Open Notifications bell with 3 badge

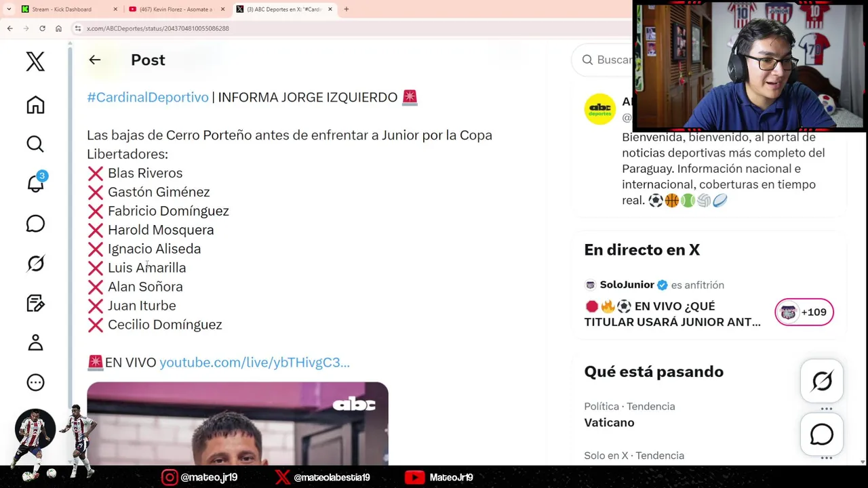click(35, 183)
